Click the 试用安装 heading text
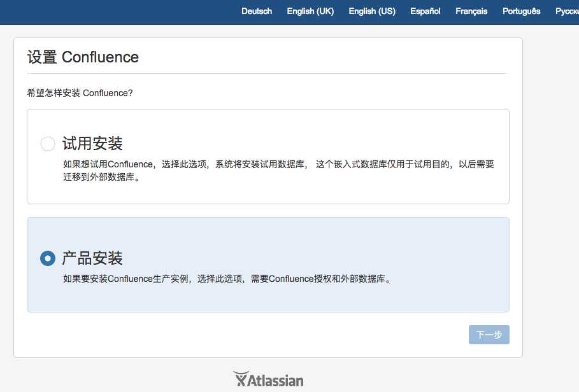 coord(92,143)
